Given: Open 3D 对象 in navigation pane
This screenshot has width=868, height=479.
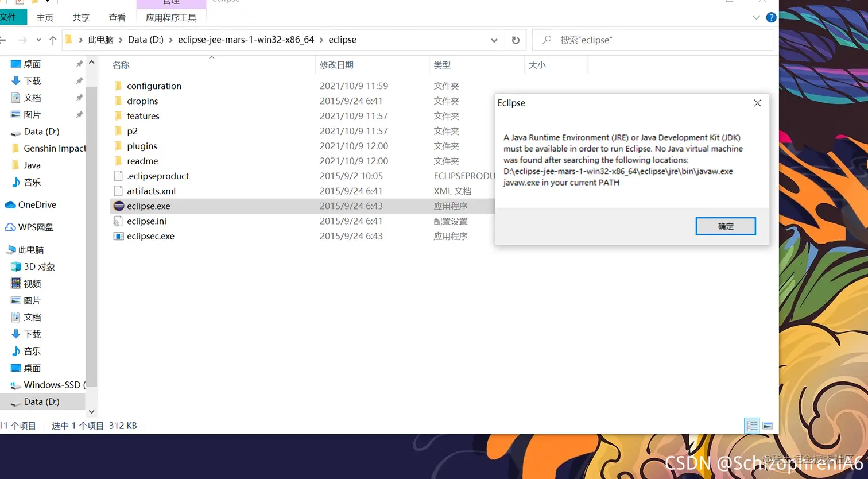Looking at the screenshot, I should coord(33,266).
